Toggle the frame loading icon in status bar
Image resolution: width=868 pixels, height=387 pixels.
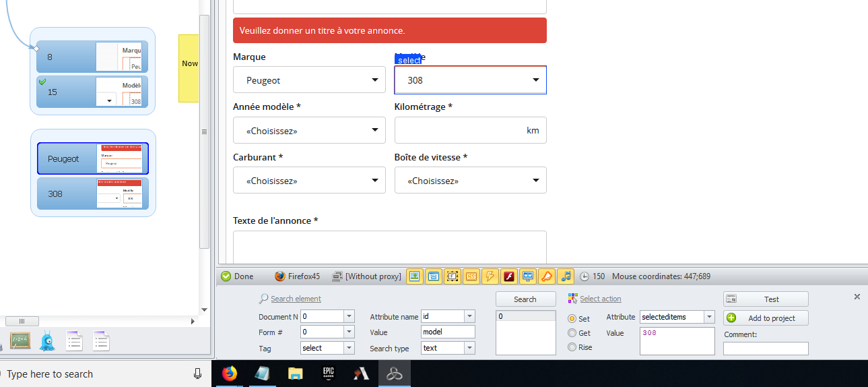tap(452, 276)
